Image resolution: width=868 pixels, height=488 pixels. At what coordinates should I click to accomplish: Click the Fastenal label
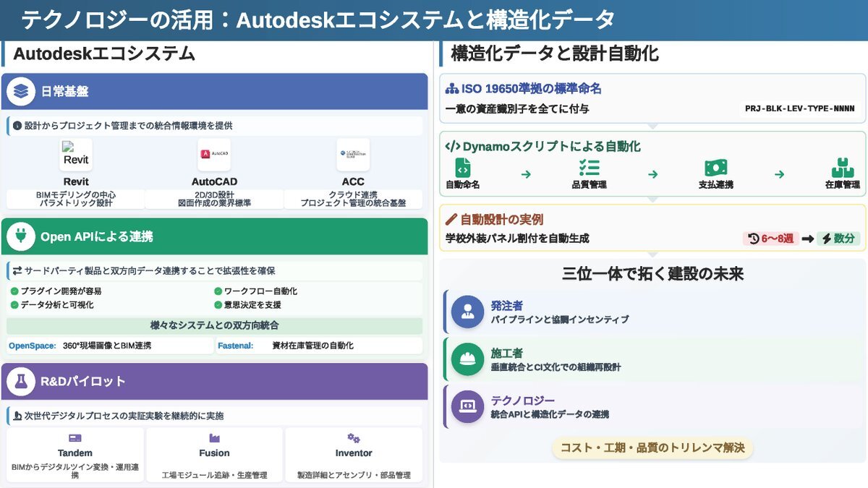236,346
